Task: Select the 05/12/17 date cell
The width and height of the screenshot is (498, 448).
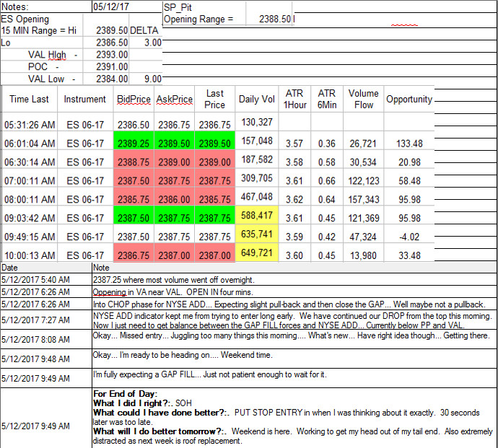Action: (x=127, y=6)
